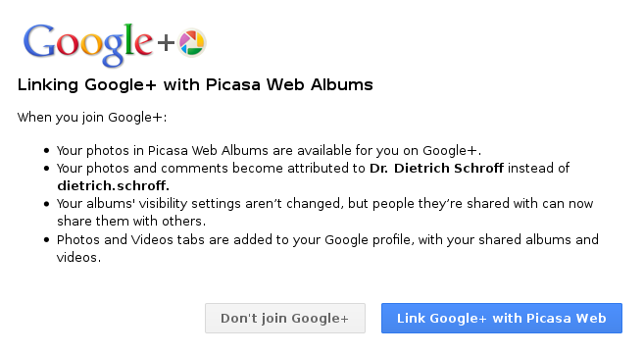Click the 'When you join Google+:' line
The height and width of the screenshot is (354, 644).
pyautogui.click(x=92, y=118)
